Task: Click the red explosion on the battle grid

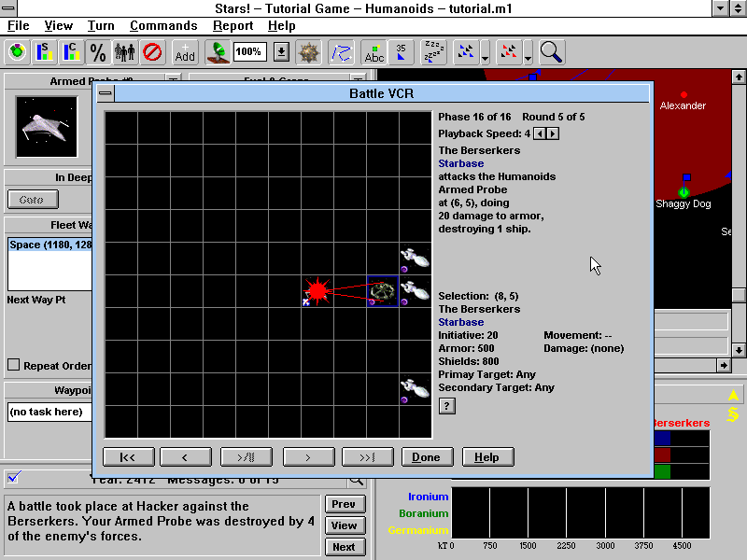Action: 317,291
